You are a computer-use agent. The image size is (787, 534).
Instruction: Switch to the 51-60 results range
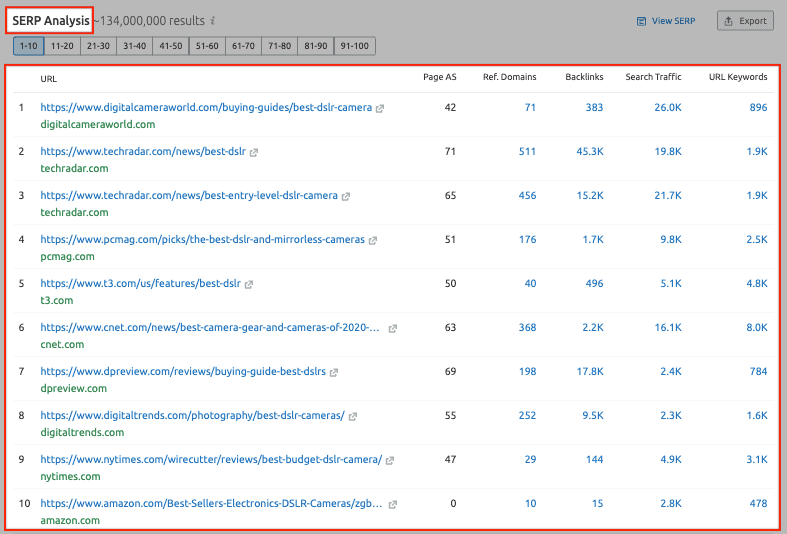pyautogui.click(x=207, y=45)
